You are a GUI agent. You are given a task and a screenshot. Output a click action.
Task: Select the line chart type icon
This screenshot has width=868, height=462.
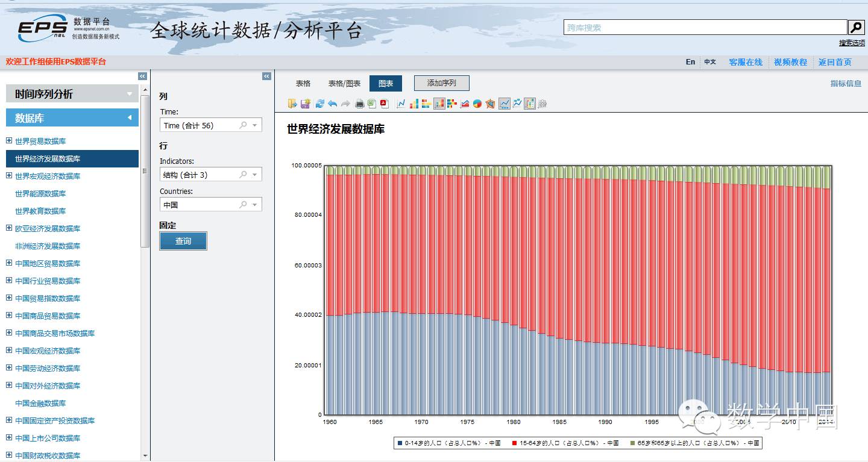coord(401,104)
